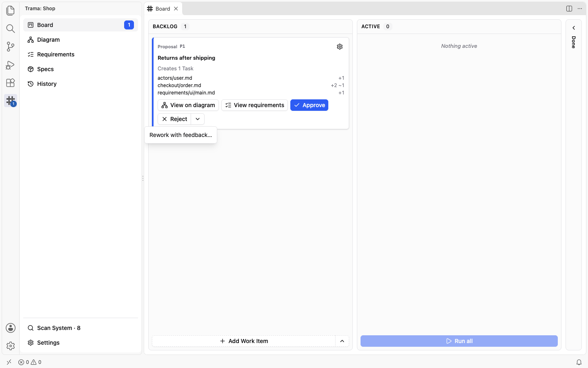Image resolution: width=588 pixels, height=368 pixels.
Task: Run all active items
Action: pyautogui.click(x=459, y=341)
